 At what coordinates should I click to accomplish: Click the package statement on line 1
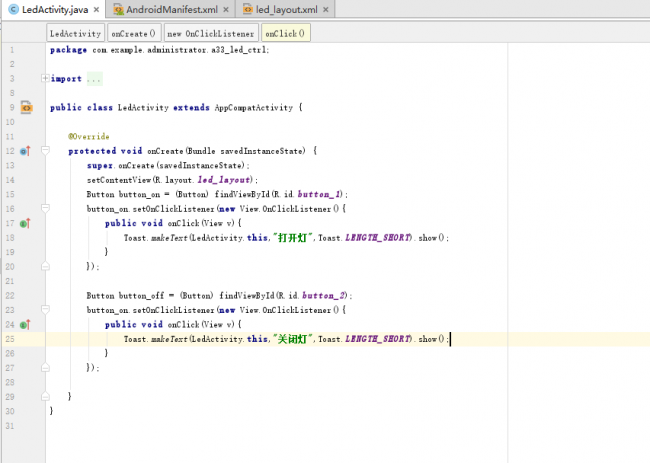160,50
